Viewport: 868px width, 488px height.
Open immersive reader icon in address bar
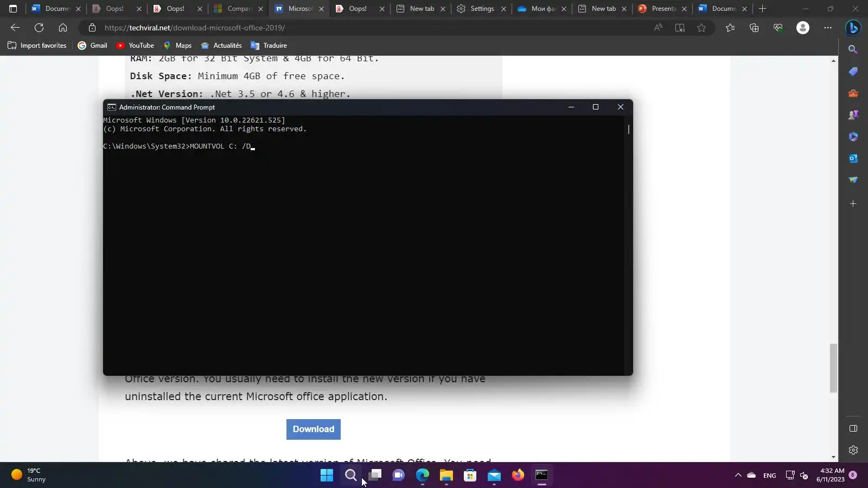point(680,28)
